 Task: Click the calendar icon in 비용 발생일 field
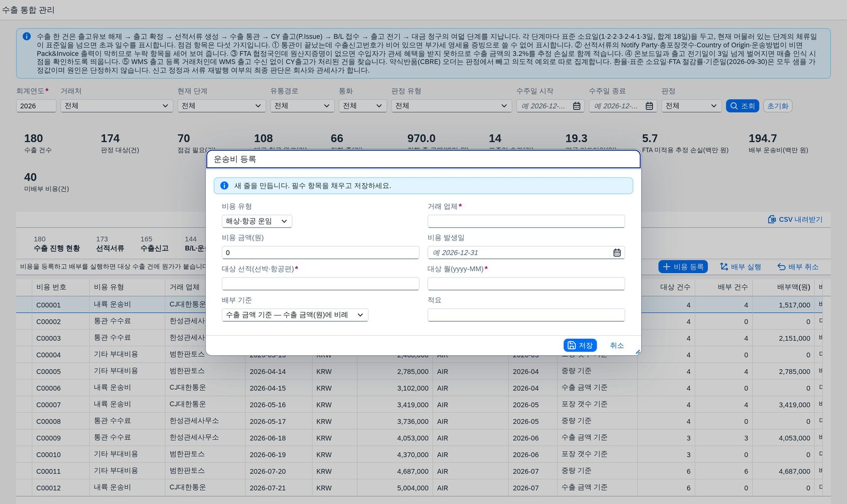click(617, 253)
